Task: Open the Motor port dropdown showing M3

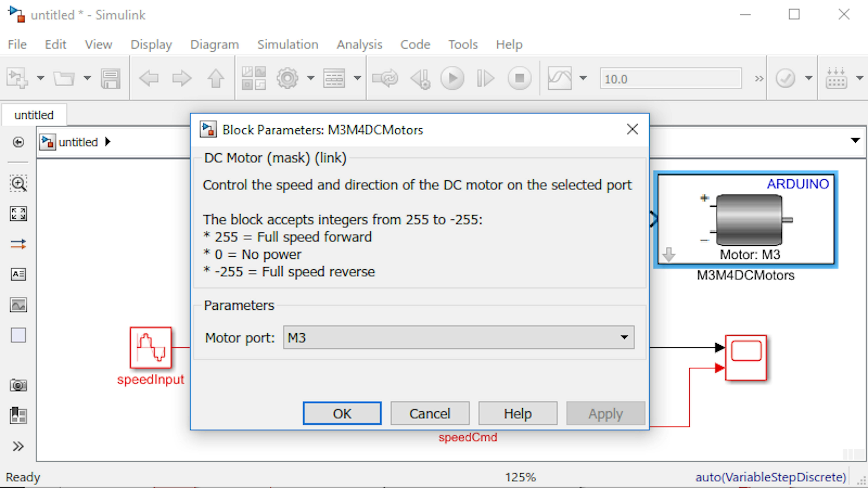Action: click(459, 337)
